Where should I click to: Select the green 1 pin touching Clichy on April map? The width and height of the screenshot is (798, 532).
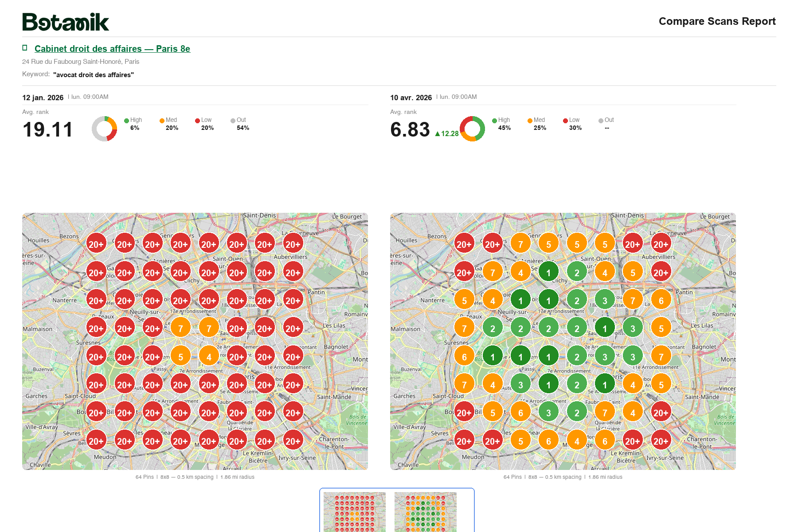coord(548,272)
